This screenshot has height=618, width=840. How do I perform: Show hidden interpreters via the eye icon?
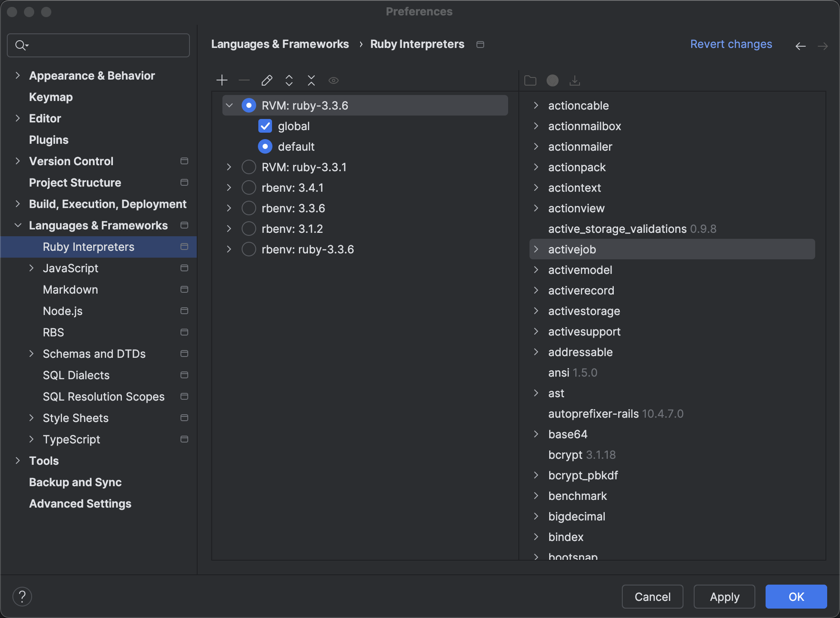(x=333, y=80)
